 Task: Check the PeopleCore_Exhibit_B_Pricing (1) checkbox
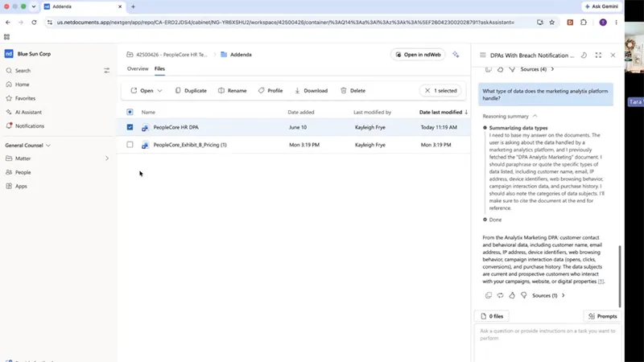130,145
